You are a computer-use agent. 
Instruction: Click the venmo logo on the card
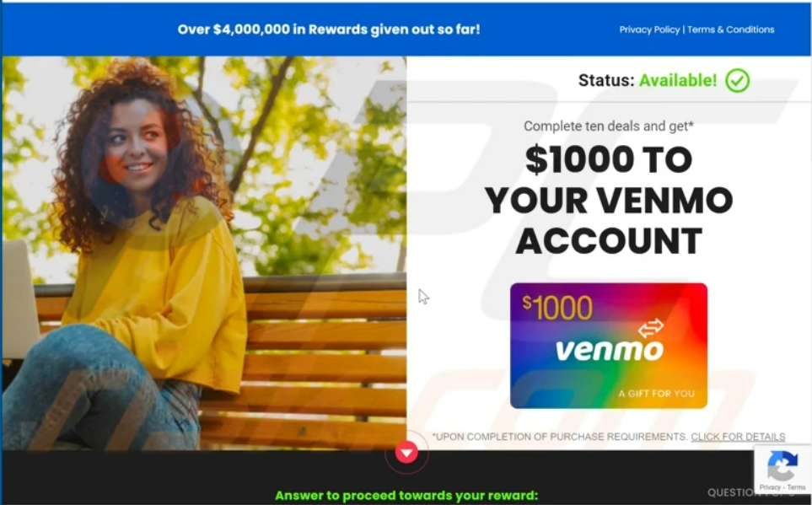coord(609,351)
